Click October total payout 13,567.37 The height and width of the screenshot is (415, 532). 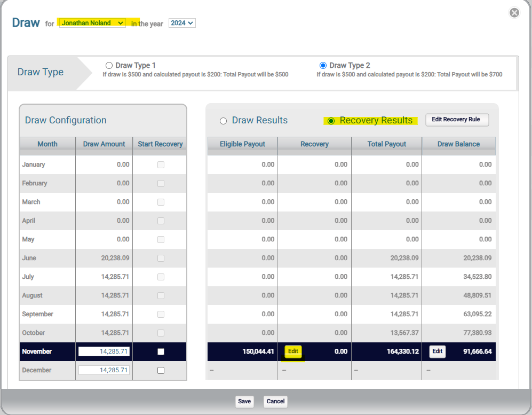(404, 333)
